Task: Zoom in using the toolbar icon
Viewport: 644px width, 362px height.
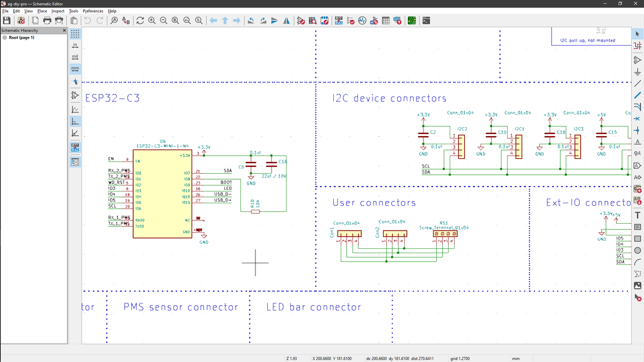Action: click(152, 20)
